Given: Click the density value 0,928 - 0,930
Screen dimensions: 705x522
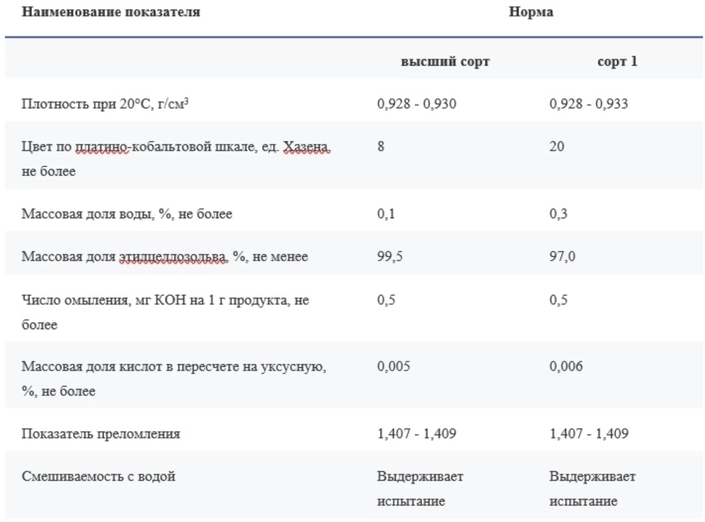Looking at the screenshot, I should coord(417,104).
